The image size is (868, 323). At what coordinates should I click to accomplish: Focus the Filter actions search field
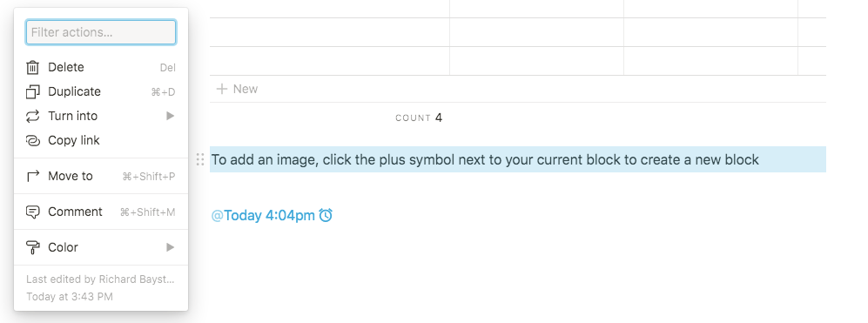pyautogui.click(x=101, y=32)
